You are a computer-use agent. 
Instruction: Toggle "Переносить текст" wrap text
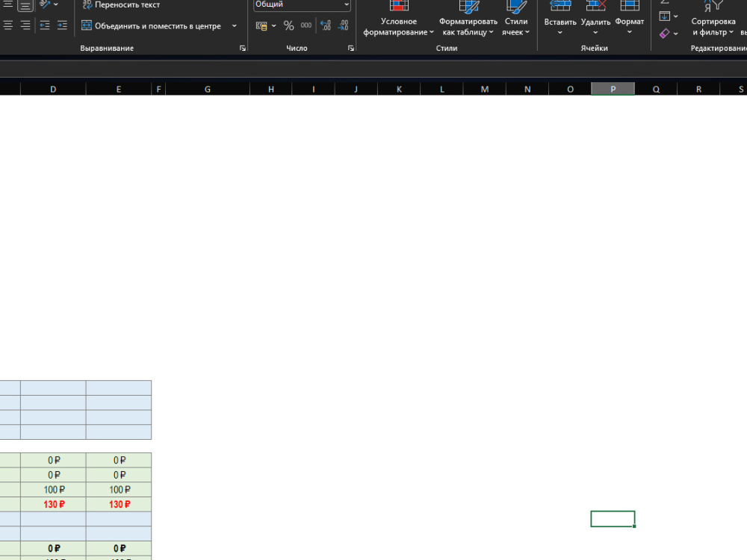click(121, 4)
